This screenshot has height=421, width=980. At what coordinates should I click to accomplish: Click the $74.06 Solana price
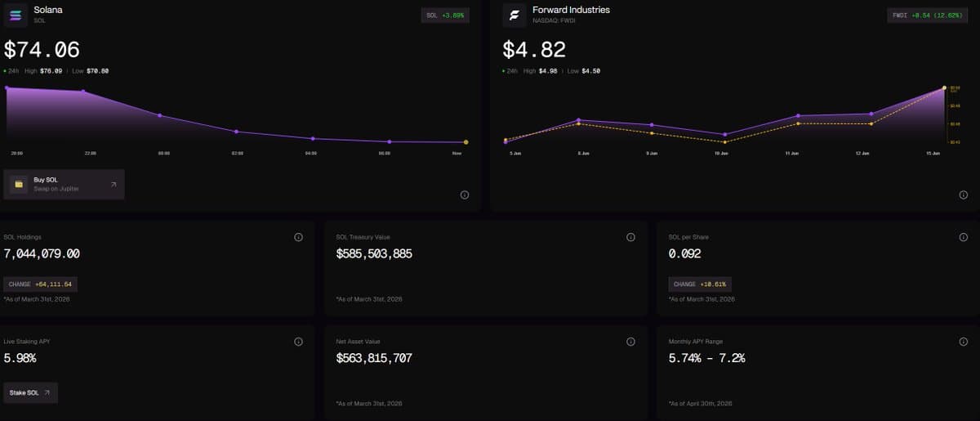point(42,50)
